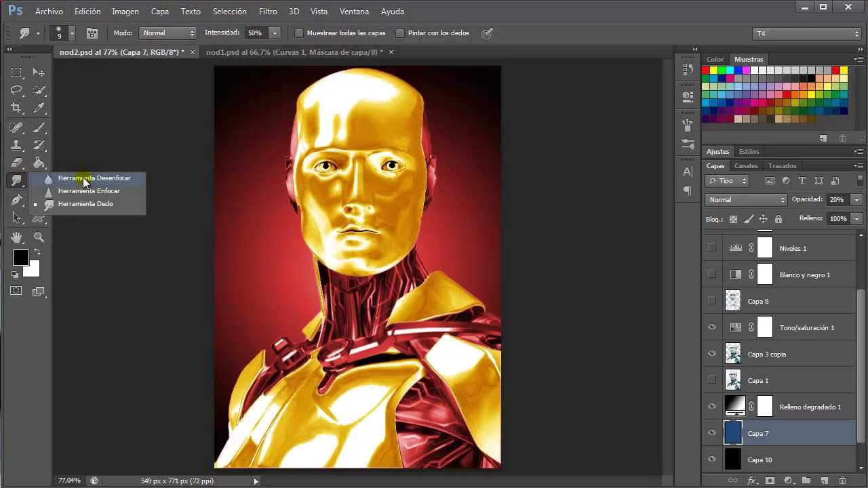The image size is (868, 488).
Task: Select the Spot Healing Brush tool
Action: (x=16, y=127)
